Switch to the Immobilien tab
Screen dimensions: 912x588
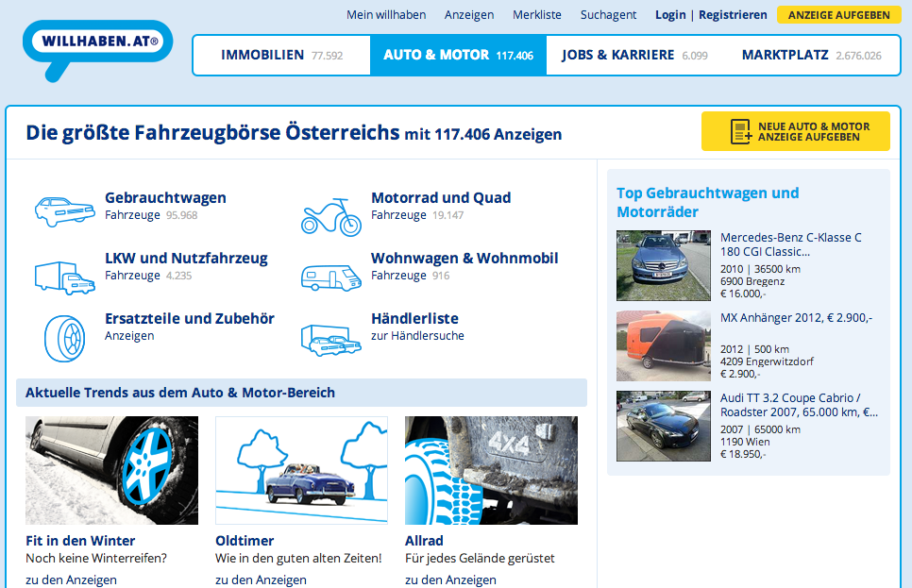[281, 56]
